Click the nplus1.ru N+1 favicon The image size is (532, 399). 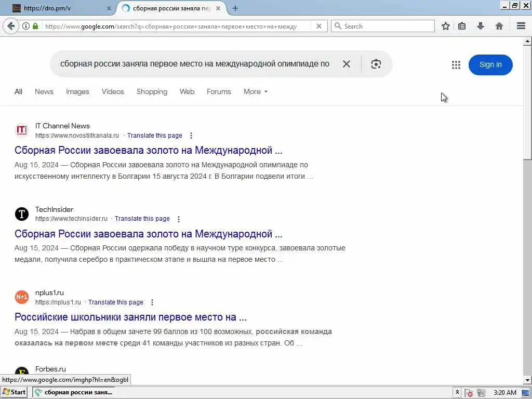22,297
